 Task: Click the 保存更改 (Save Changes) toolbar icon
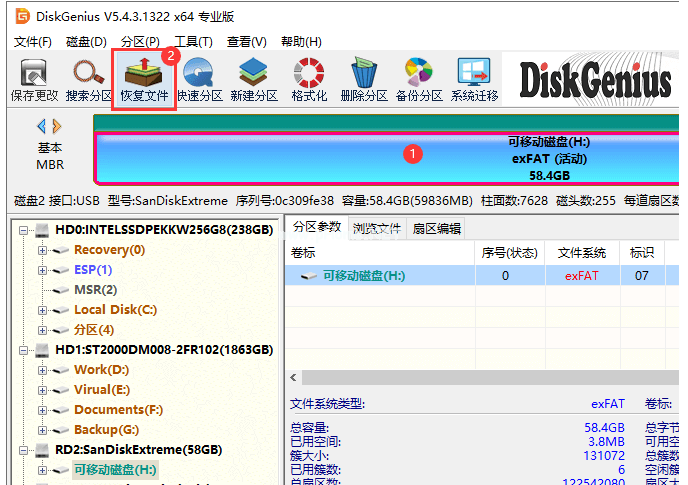34,80
